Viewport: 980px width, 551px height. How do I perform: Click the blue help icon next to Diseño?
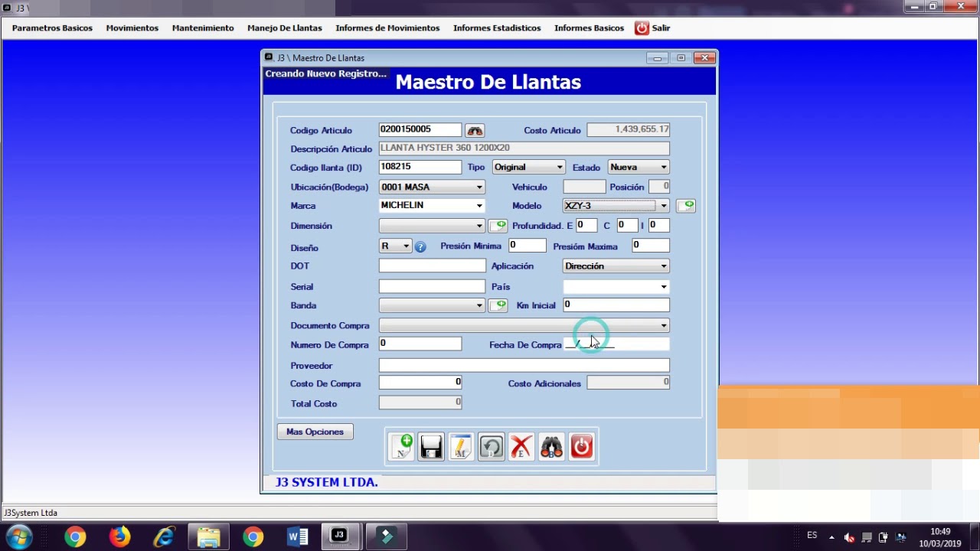click(x=420, y=247)
